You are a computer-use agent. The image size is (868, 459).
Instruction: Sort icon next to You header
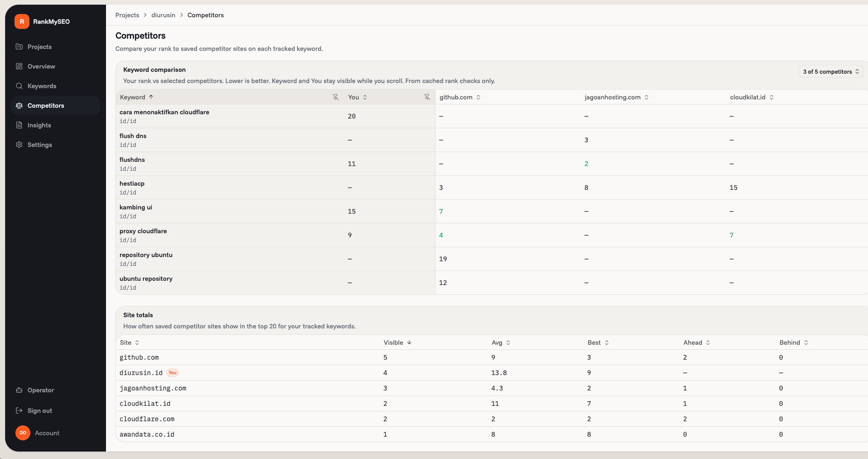tap(365, 97)
